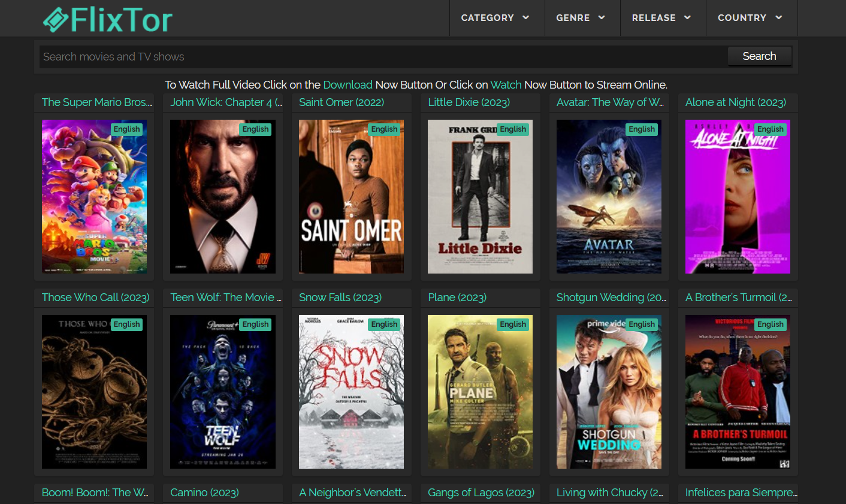Select the Teen Wolf poster thumbnail
The image size is (846, 504).
(x=223, y=391)
